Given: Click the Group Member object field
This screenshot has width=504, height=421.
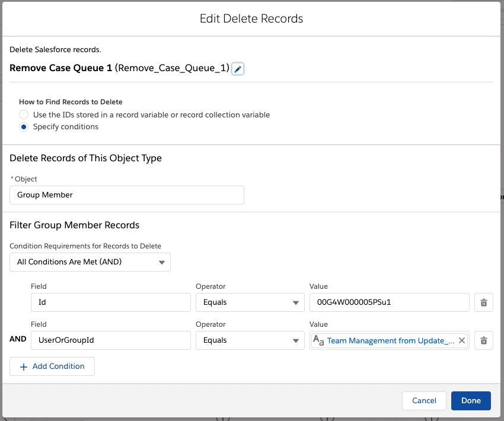Looking at the screenshot, I should pos(127,195).
